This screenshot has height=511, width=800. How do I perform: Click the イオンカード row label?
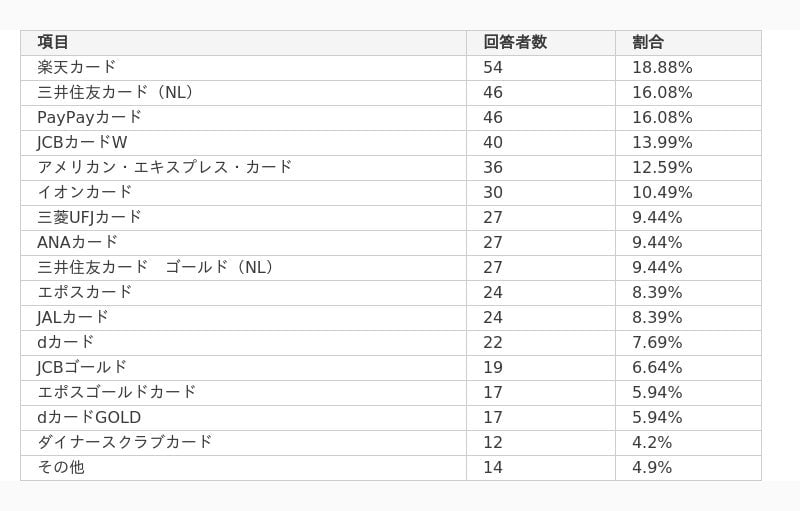[x=85, y=192]
